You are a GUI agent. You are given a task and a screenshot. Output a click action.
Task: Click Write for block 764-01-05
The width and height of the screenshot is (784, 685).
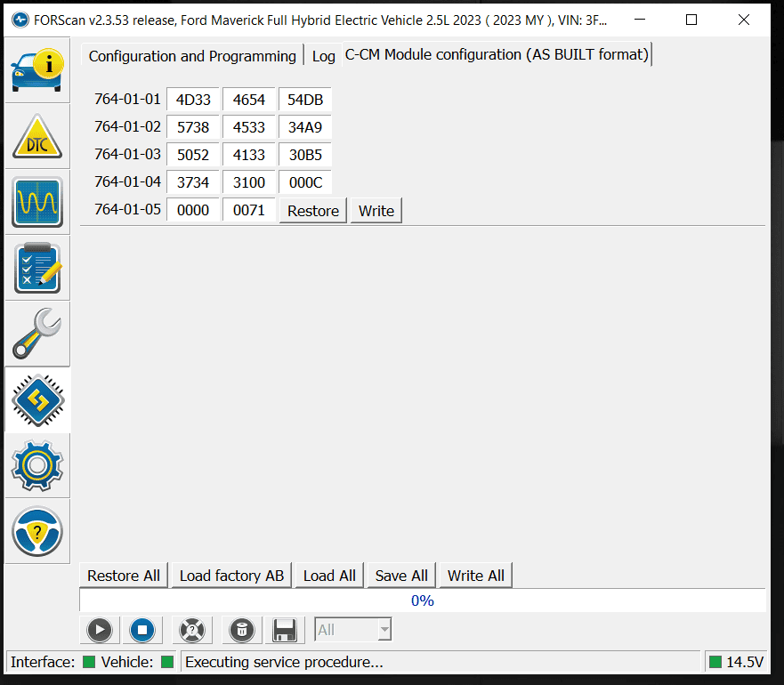(x=376, y=211)
